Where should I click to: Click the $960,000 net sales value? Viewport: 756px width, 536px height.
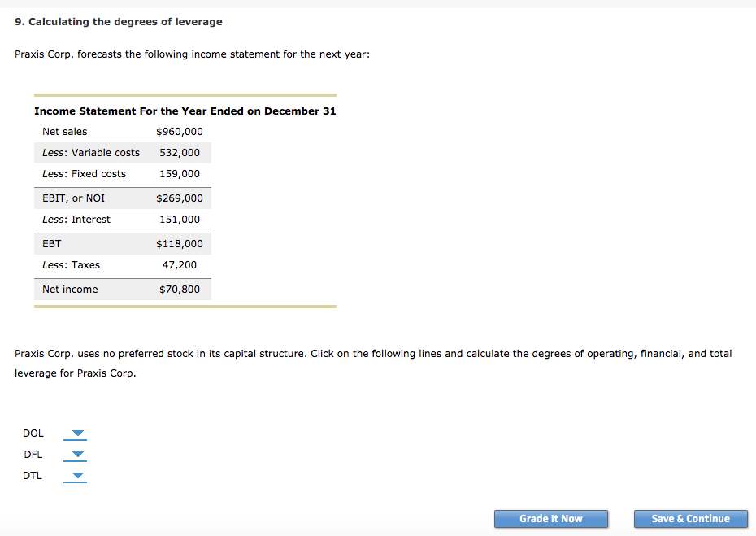click(180, 131)
